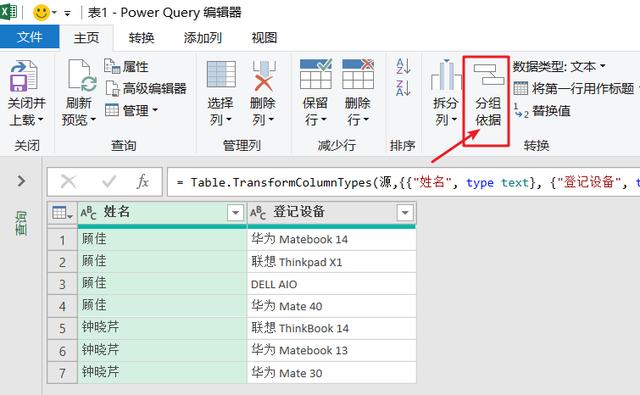Viewport: 640px width, 395px height.
Task: Click the 姓名 column data type icon
Action: point(89,213)
